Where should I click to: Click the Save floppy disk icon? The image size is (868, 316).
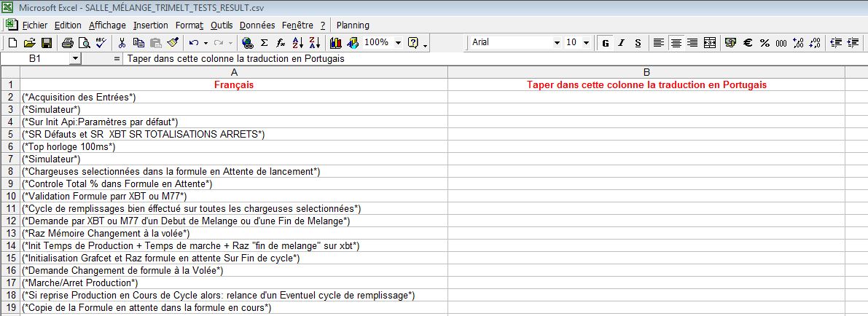[46, 43]
